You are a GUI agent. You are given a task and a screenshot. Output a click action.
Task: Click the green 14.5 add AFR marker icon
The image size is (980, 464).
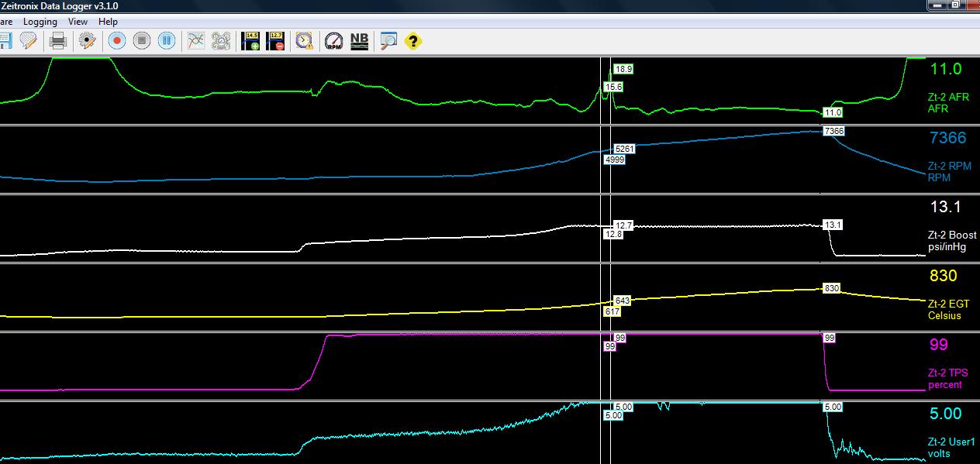250,40
